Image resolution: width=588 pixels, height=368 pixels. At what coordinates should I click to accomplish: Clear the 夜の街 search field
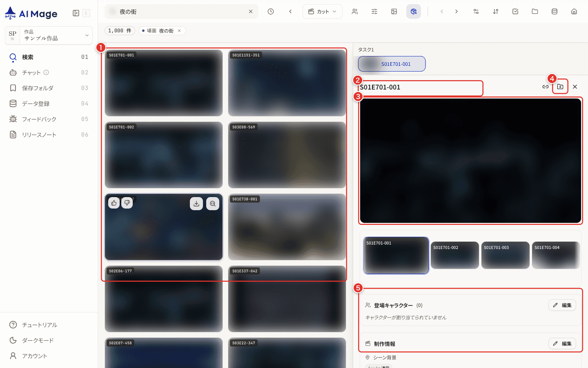[x=251, y=11]
